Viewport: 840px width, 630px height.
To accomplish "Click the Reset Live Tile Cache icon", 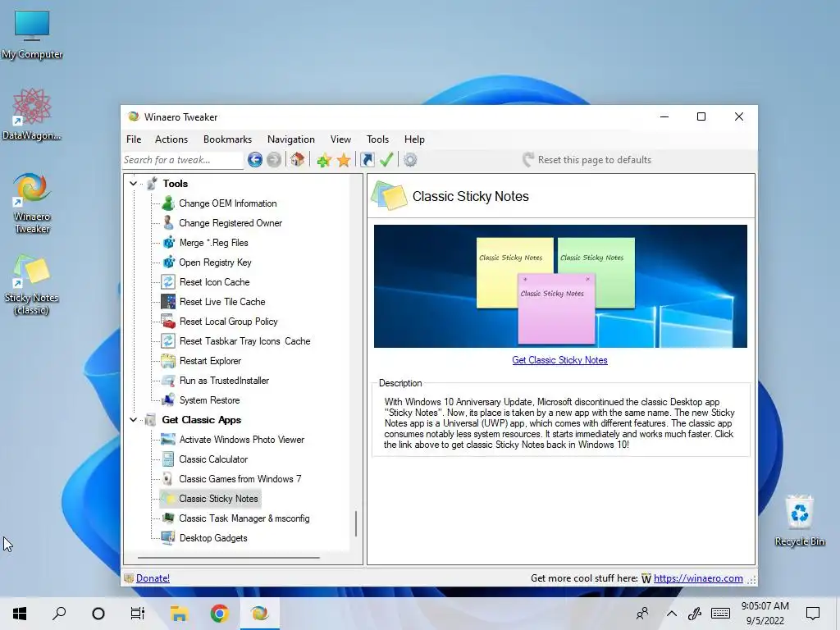I will (x=168, y=302).
